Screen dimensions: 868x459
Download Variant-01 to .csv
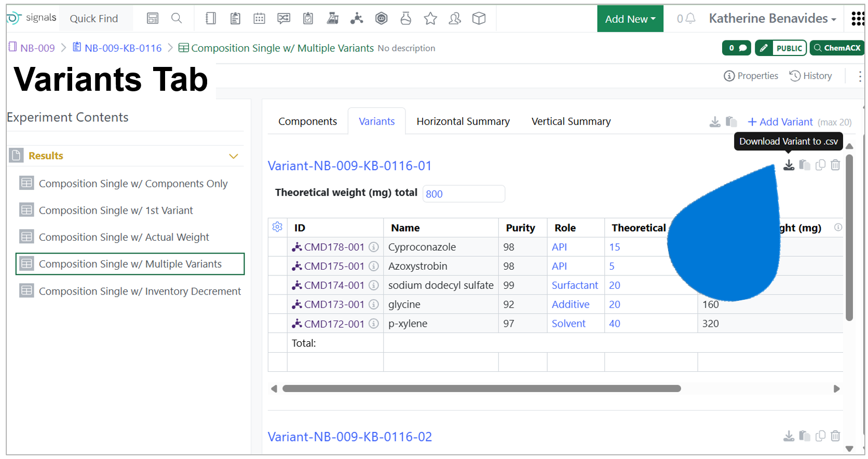789,165
